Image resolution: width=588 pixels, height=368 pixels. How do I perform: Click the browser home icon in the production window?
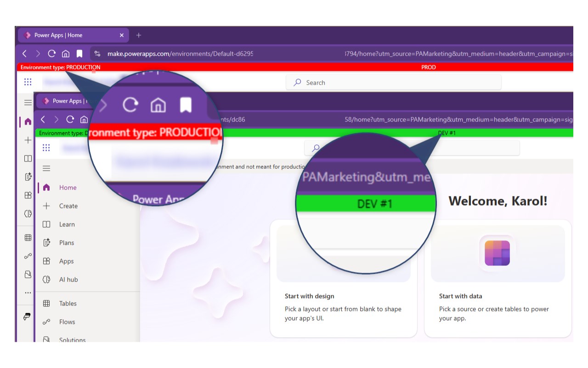tap(66, 54)
